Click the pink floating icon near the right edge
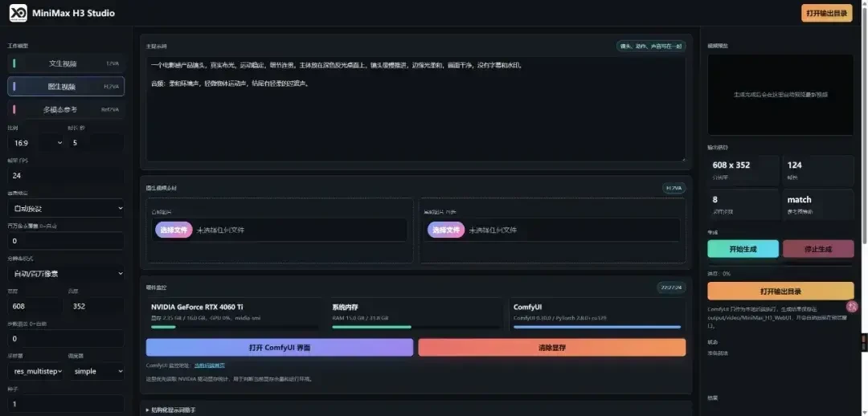The width and height of the screenshot is (868, 416). coord(853,306)
